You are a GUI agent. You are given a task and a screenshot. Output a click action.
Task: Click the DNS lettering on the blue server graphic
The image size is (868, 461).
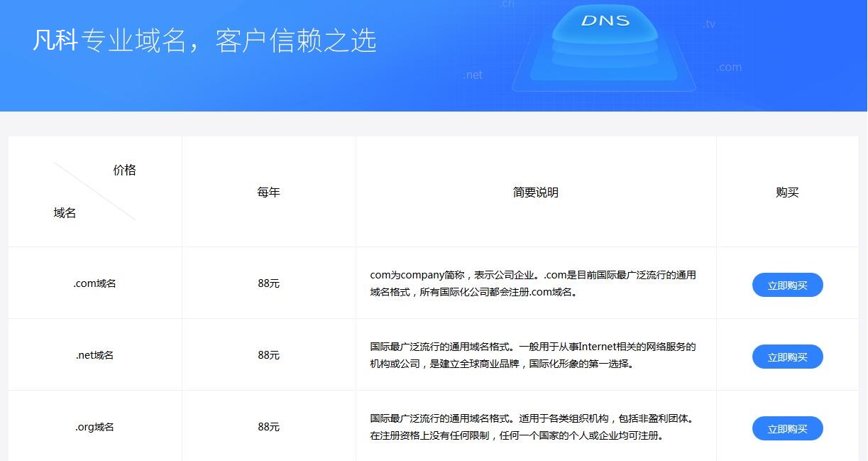pyautogui.click(x=607, y=21)
